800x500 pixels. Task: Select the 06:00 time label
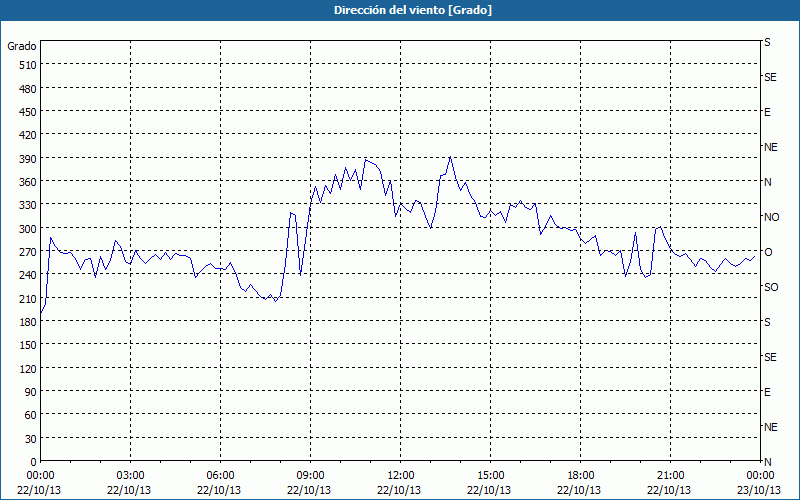[x=220, y=476]
